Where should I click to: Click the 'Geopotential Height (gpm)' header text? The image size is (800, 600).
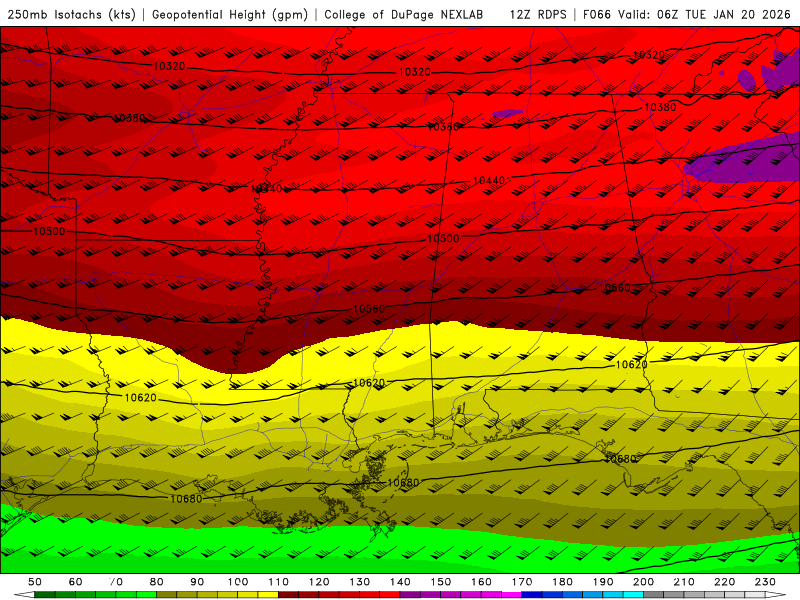point(230,14)
